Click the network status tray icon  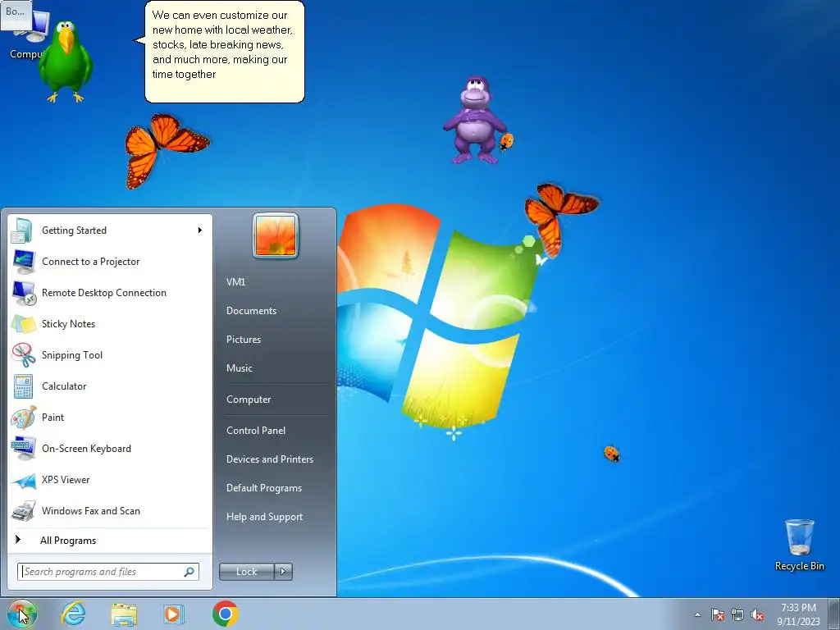point(737,614)
